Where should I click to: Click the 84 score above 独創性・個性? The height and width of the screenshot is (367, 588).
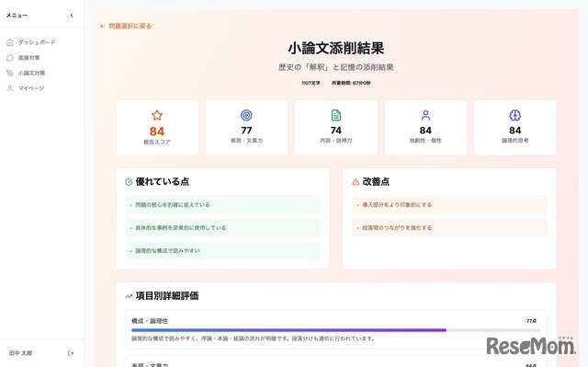coord(425,131)
